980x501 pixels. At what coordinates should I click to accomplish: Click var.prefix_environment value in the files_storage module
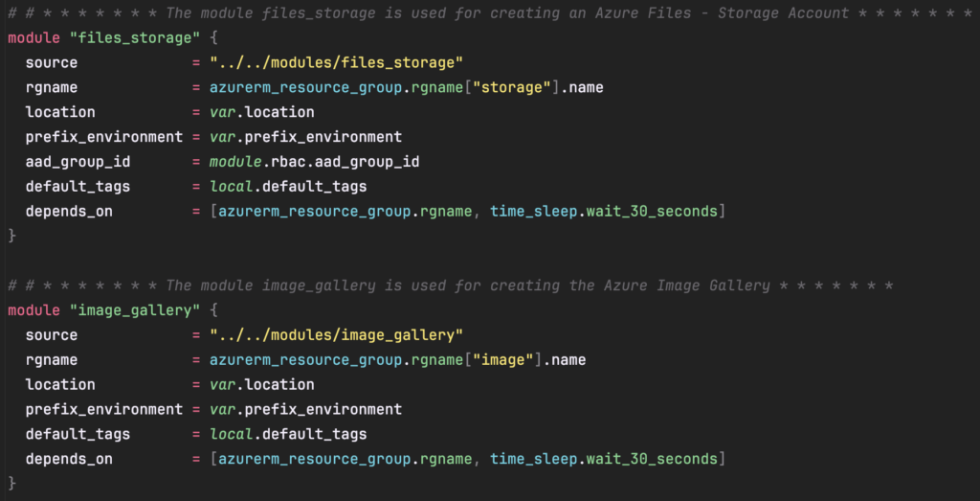coord(305,137)
